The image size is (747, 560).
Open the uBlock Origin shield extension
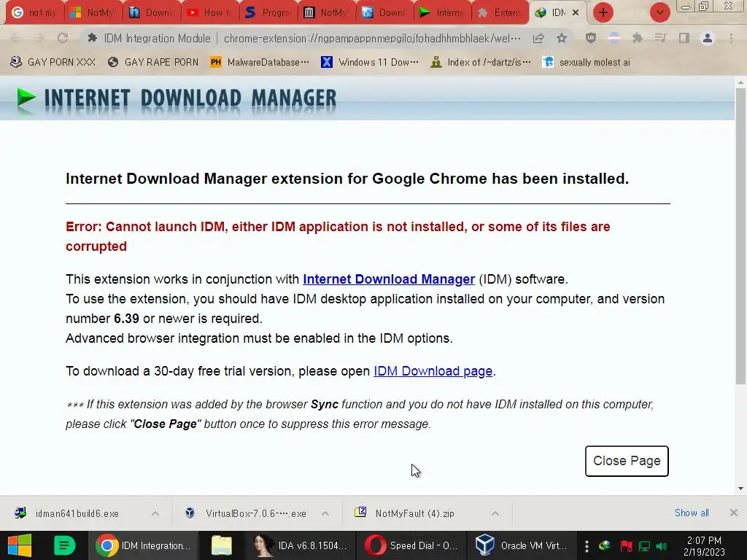[x=591, y=38]
